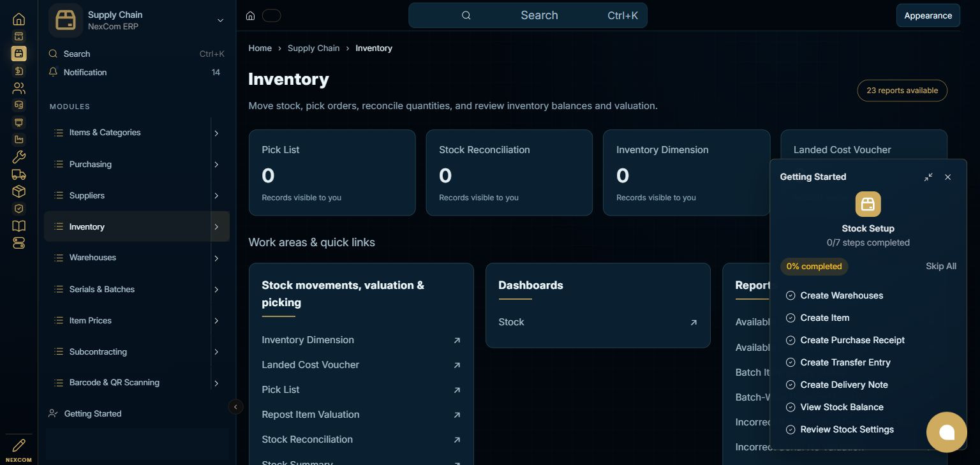Open the open book icon in left rail
Image resolution: width=980 pixels, height=465 pixels.
point(19,226)
